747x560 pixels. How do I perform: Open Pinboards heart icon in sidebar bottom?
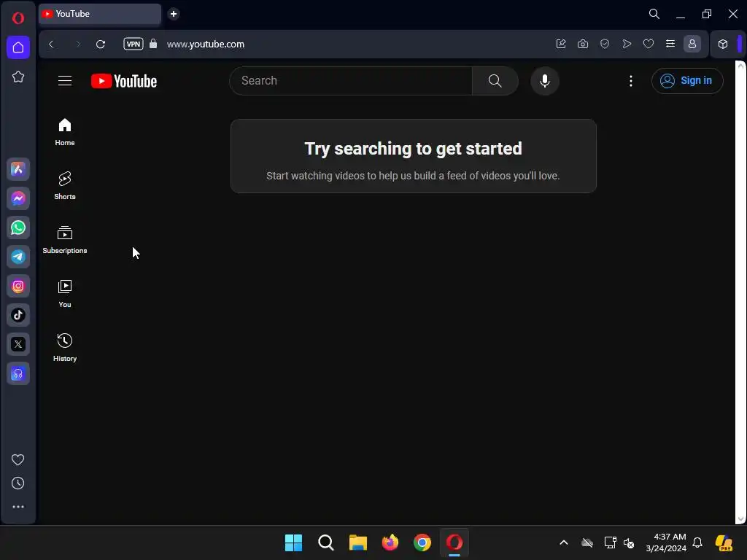click(18, 459)
